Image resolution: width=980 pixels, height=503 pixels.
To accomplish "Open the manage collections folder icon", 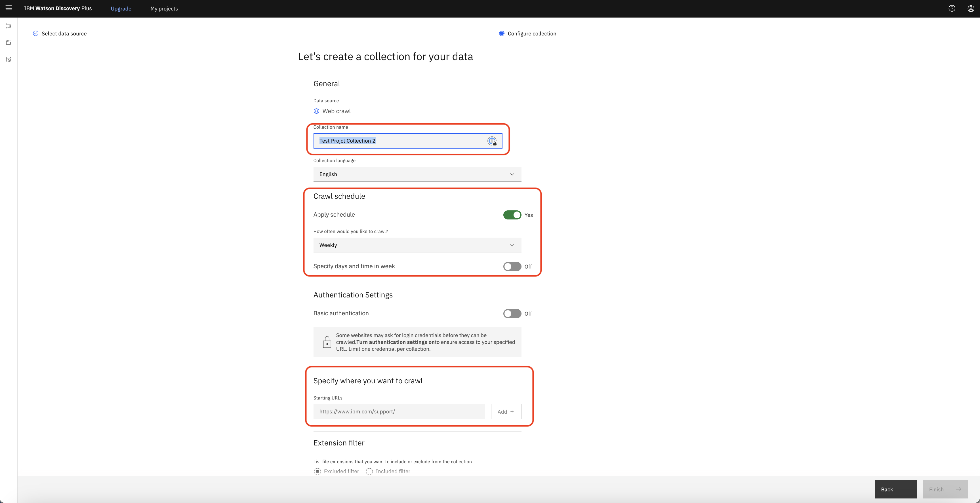I will 8,43.
